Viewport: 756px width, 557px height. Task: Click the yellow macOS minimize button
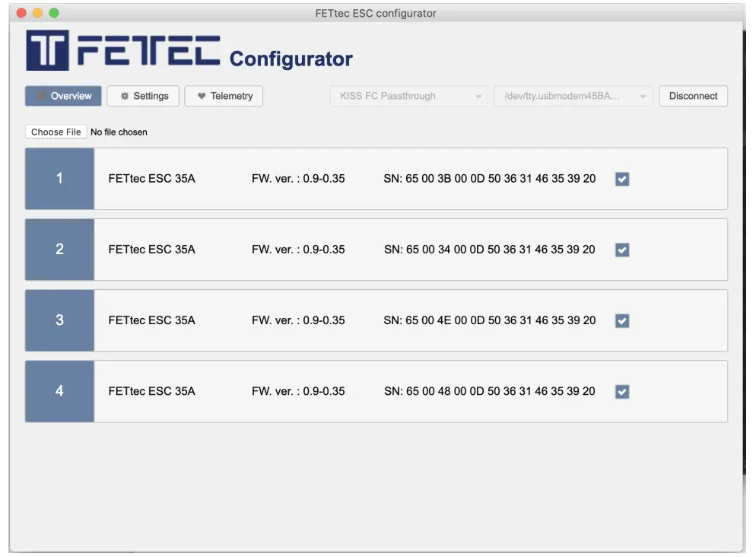click(37, 13)
